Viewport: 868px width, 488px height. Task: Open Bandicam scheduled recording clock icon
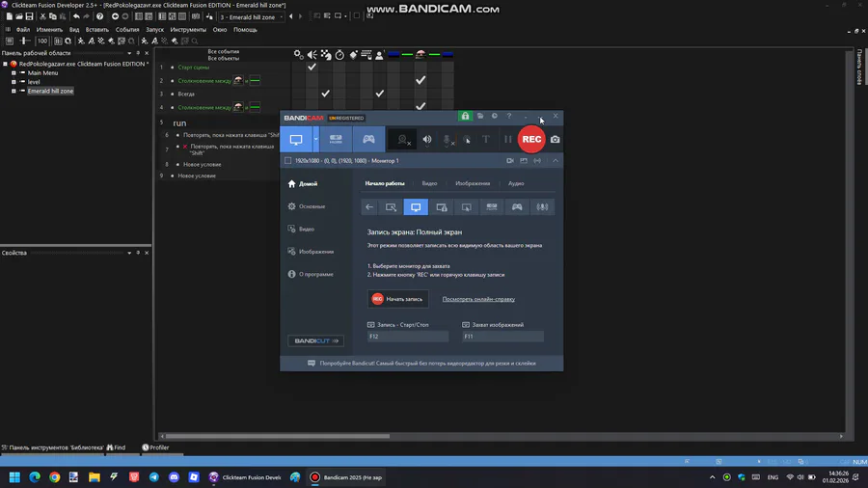tap(495, 116)
